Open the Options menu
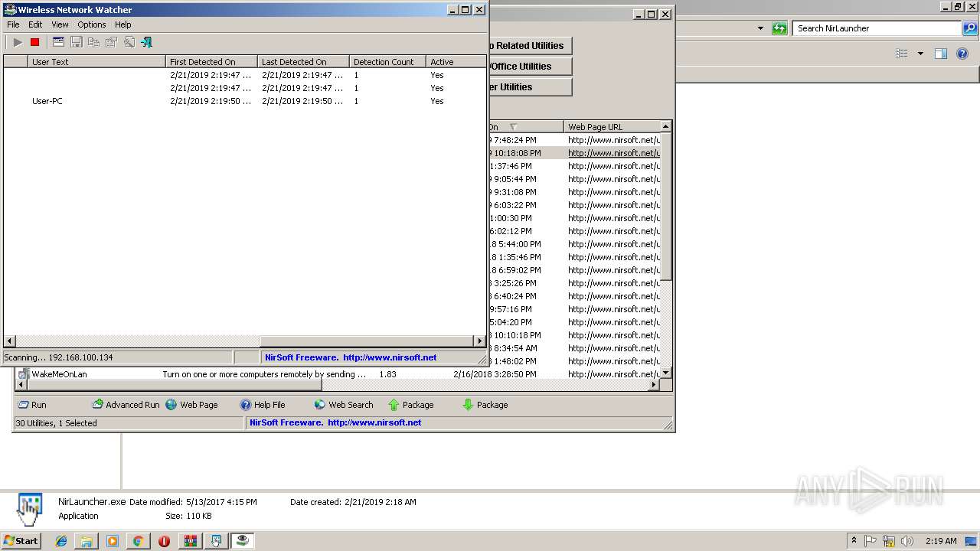 [92, 24]
